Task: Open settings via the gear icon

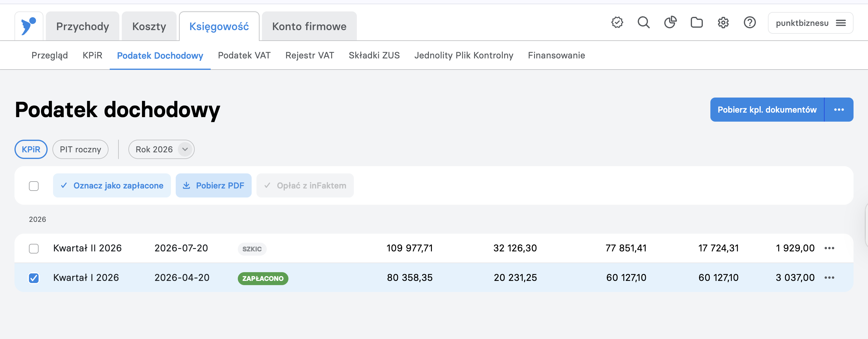Action: (723, 23)
